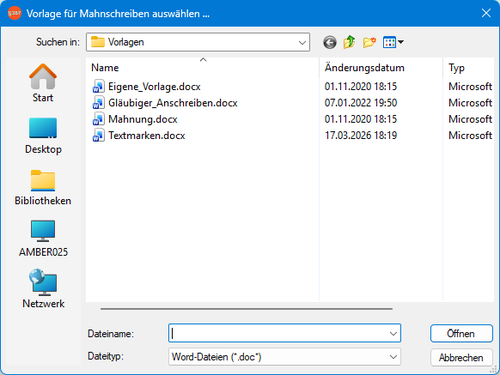Select the file Eigene_Vorlage.docx
The height and width of the screenshot is (375, 500).
pos(154,87)
